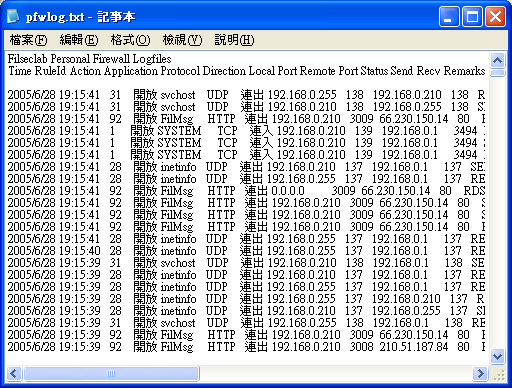Click the horizontal scrollbar left arrow
The height and width of the screenshot is (388, 512).
coord(14,373)
